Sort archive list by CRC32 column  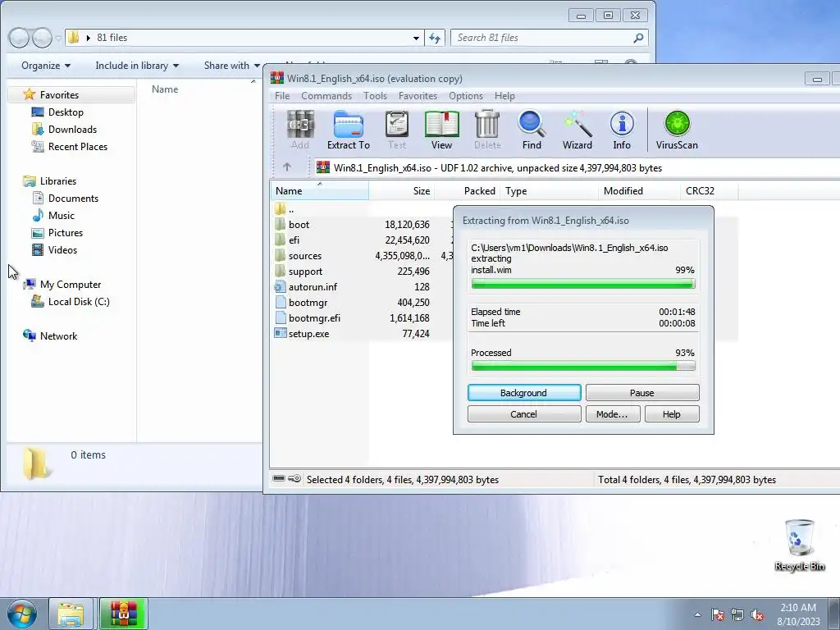[x=709, y=190]
